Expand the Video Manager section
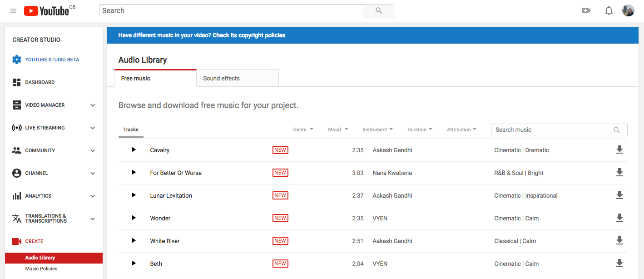This screenshot has width=644, height=279. 92,105
